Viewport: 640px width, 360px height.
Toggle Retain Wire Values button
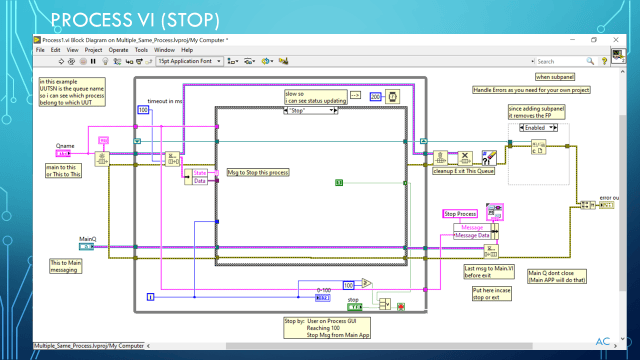pos(117,61)
